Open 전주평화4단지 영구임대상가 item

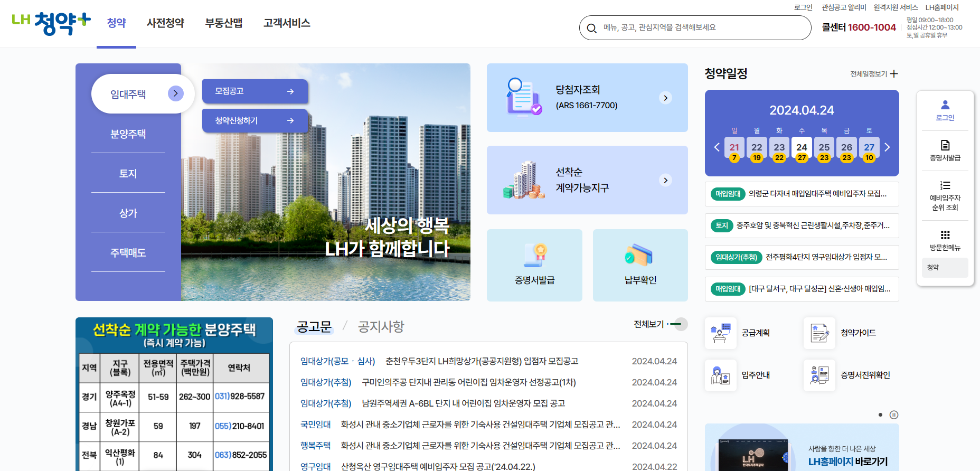point(802,257)
